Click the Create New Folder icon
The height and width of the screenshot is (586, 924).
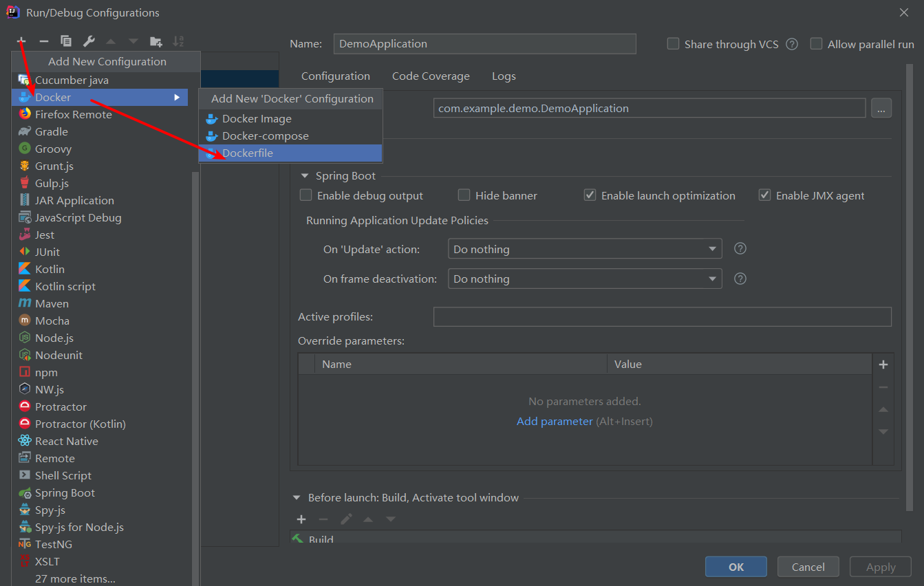[156, 41]
